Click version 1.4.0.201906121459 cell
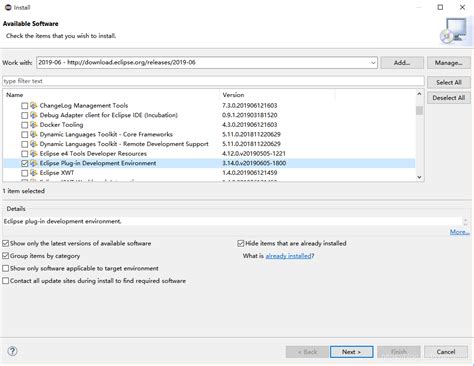The height and width of the screenshot is (366, 474). 250,173
